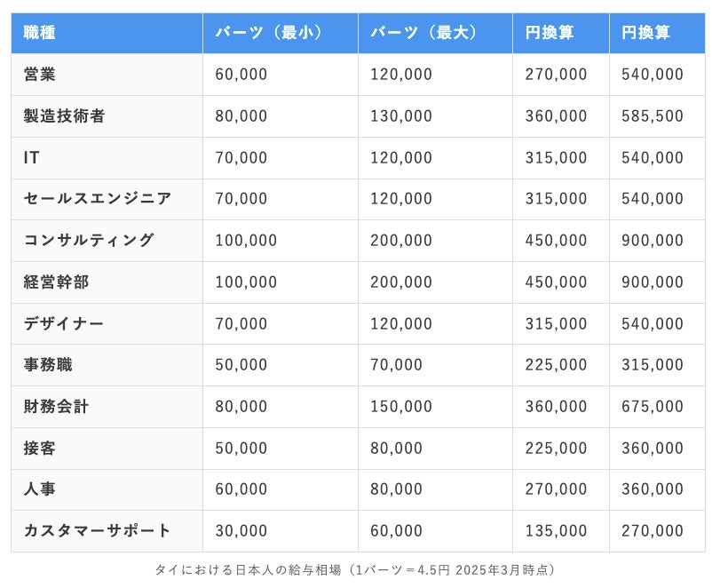Image resolution: width=712 pixels, height=588 pixels.
Task: Click the 130,000 maximum baht cell
Action: [401, 116]
